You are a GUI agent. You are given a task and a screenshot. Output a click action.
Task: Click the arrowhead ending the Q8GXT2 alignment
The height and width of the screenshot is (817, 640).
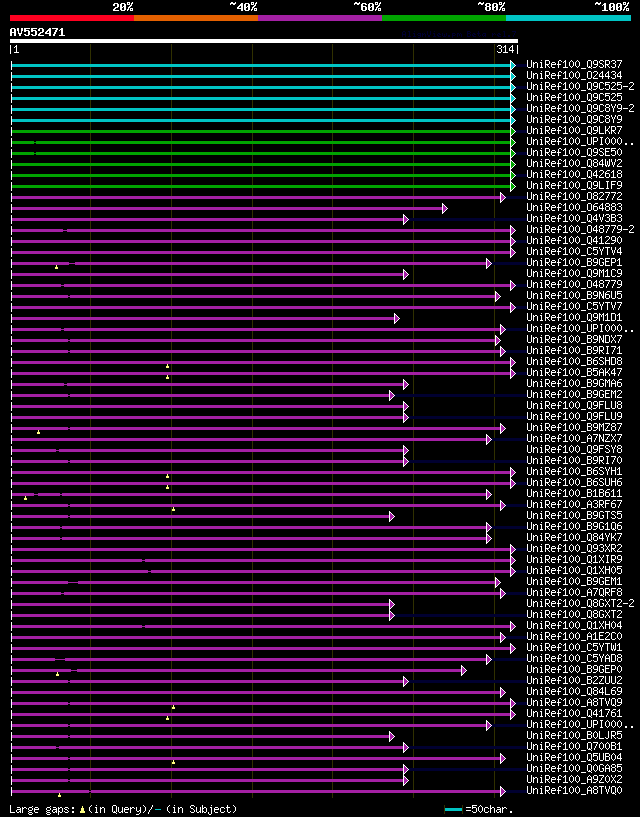point(392,615)
